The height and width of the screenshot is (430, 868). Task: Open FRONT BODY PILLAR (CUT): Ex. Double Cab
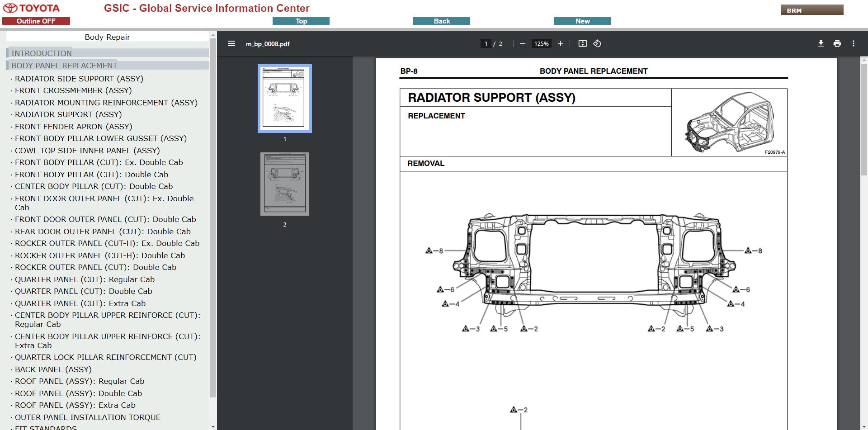pyautogui.click(x=99, y=162)
